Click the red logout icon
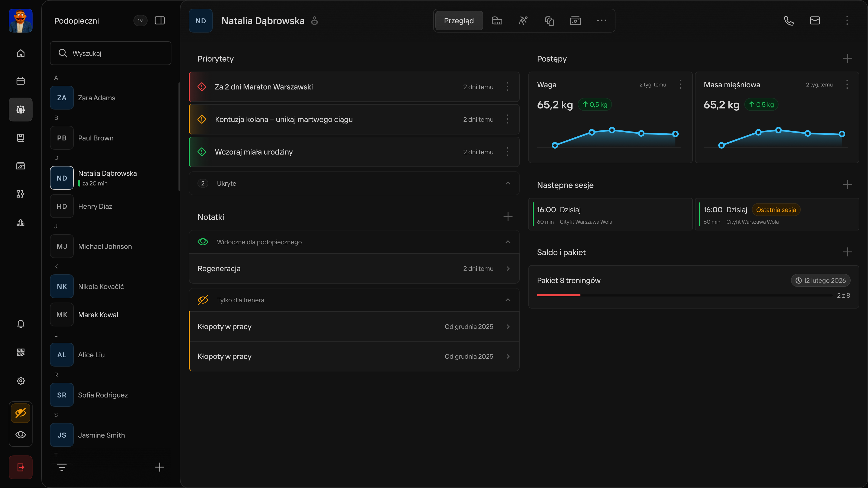Viewport: 868px width, 488px height. [21, 467]
